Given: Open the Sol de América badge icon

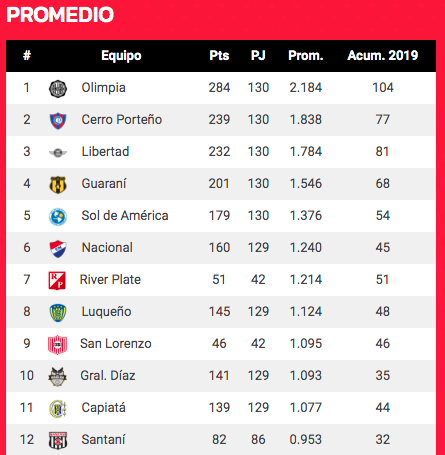Looking at the screenshot, I should (x=58, y=217).
